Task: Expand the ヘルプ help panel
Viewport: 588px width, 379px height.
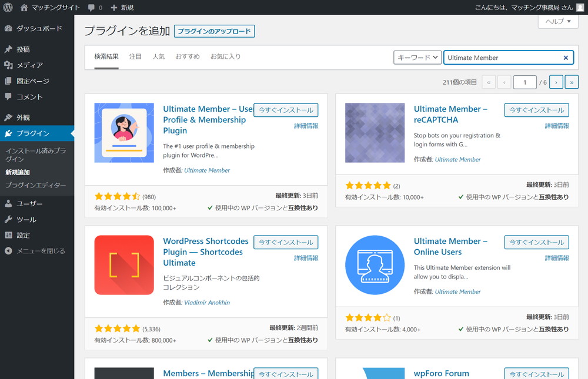Action: coord(558,21)
